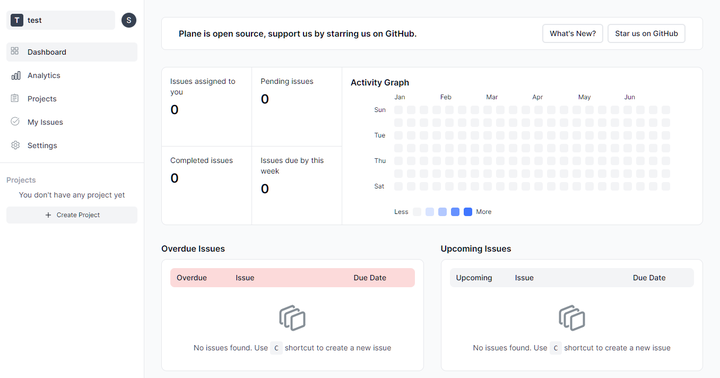The height and width of the screenshot is (378, 720).
Task: Open the test workspace switcher
Action: 61,20
